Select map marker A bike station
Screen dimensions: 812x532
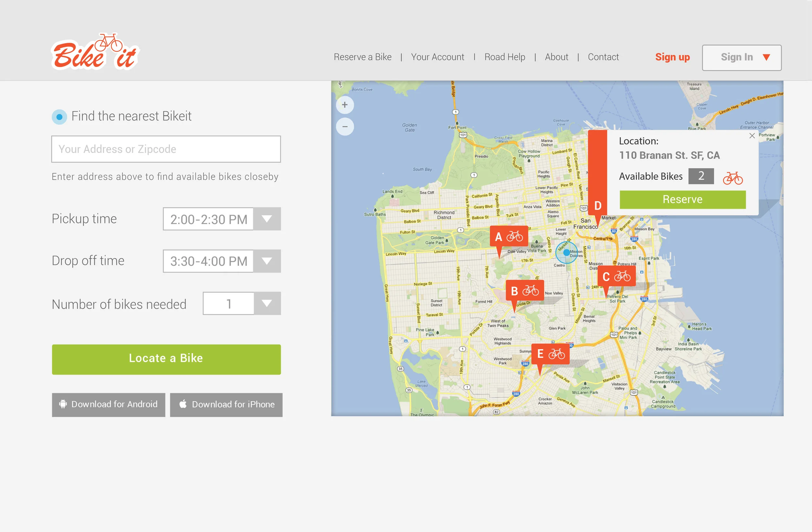(x=509, y=236)
